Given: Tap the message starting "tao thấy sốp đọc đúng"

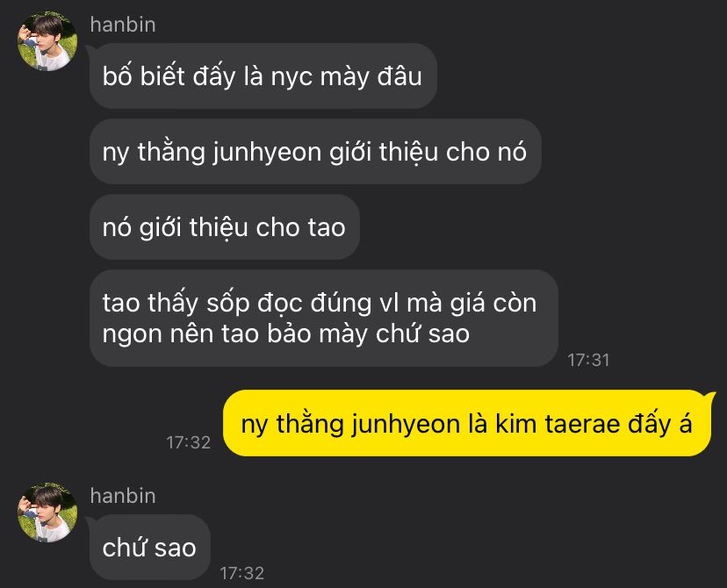Looking at the screenshot, I should click(x=324, y=319).
